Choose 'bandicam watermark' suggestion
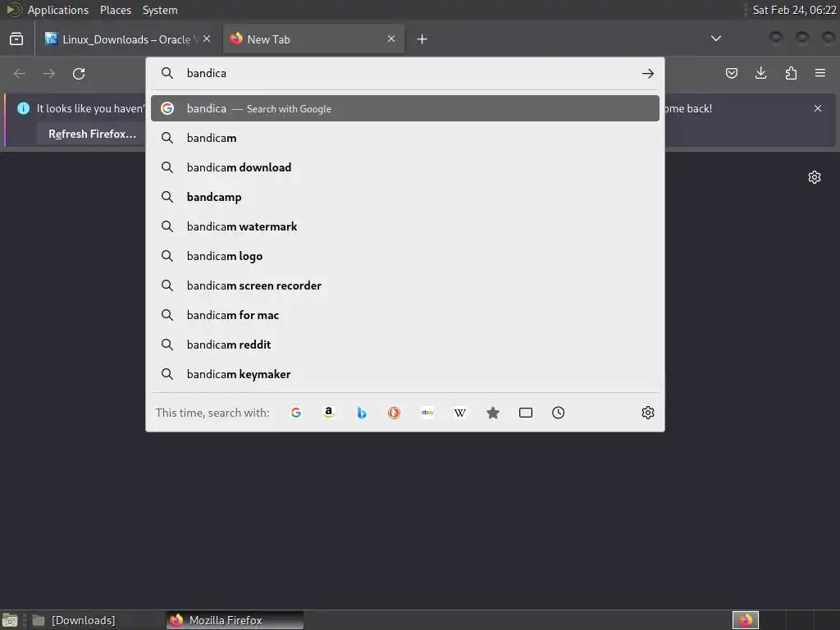Image resolution: width=840 pixels, height=630 pixels. click(x=405, y=226)
